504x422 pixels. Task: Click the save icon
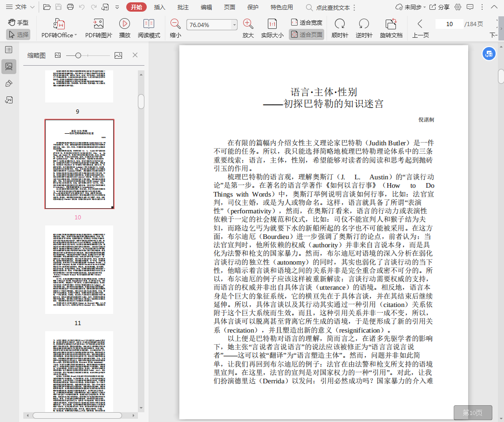coord(59,7)
